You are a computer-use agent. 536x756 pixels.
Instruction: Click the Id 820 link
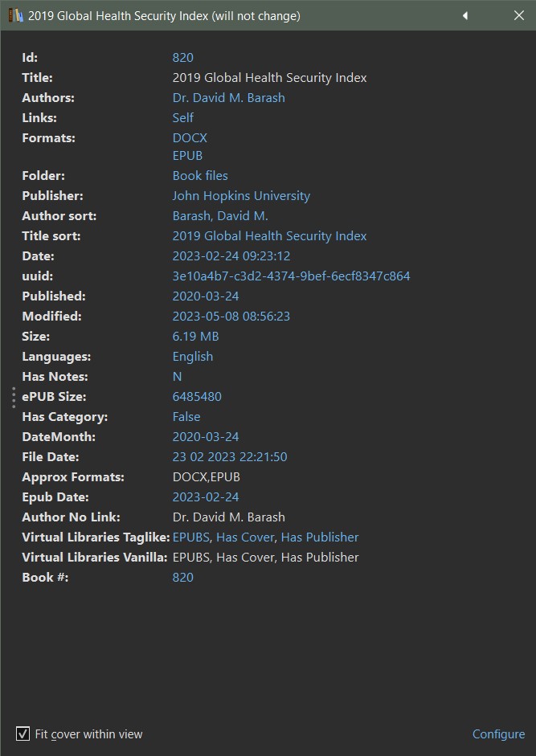pyautogui.click(x=182, y=58)
